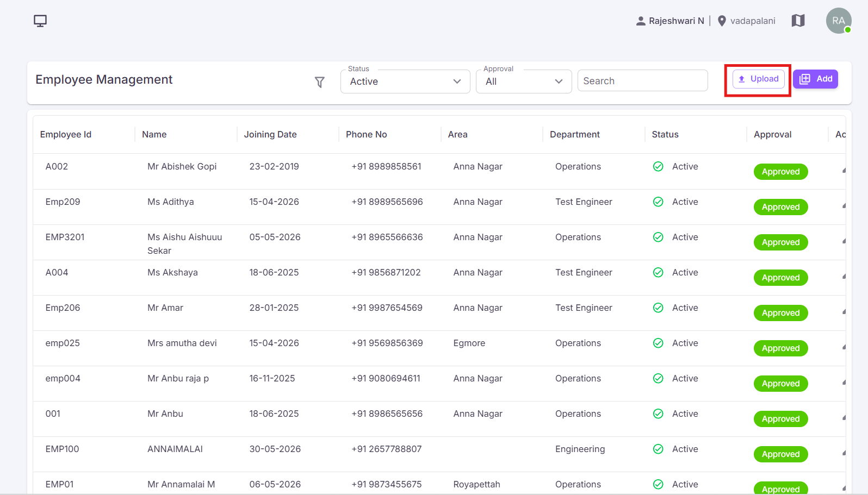Image resolution: width=868 pixels, height=495 pixels.
Task: Sort by Employee Id column header
Action: coord(66,135)
